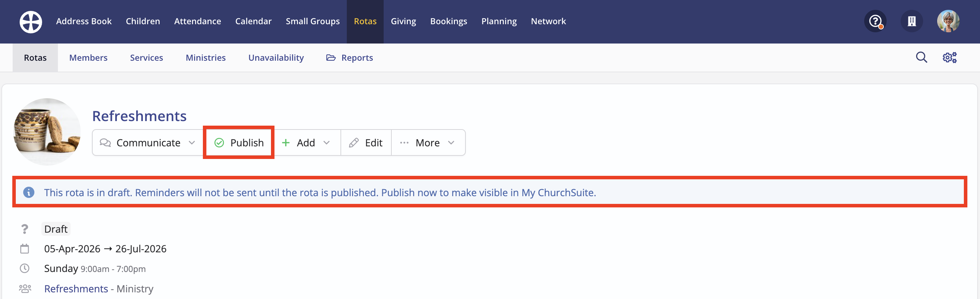Go to Children module
Screen dimensions: 980x299
tap(143, 21)
